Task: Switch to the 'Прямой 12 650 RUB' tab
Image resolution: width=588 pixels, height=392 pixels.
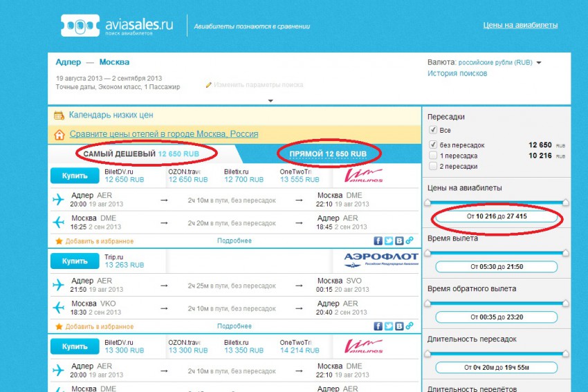Action: [328, 153]
